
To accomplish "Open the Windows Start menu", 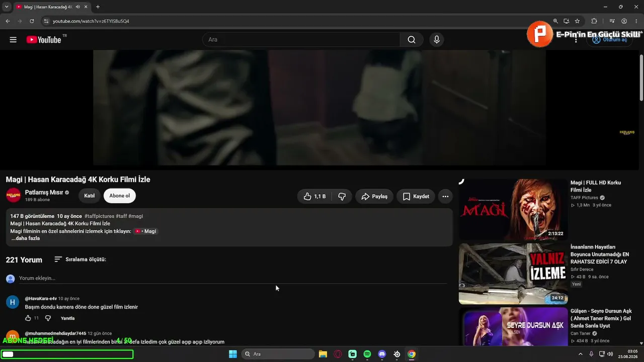I will 233,354.
